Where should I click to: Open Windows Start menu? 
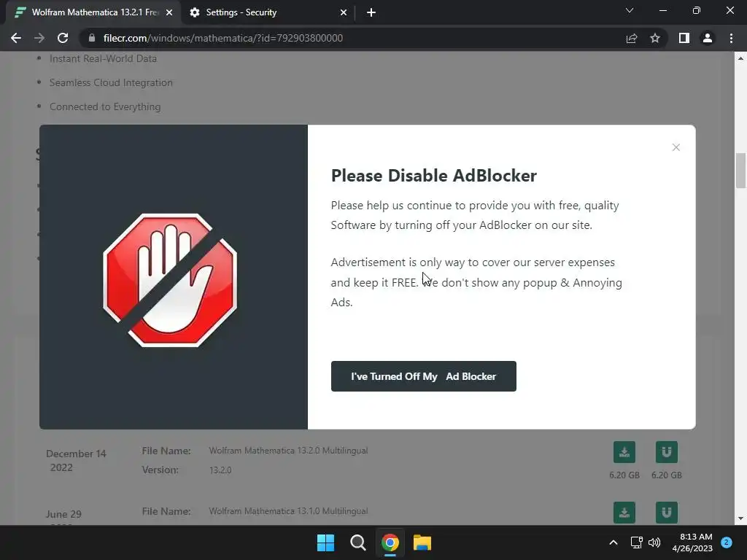(x=326, y=542)
